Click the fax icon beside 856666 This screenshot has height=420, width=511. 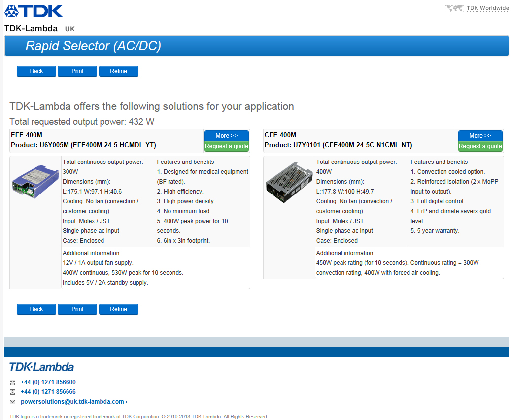[12, 392]
